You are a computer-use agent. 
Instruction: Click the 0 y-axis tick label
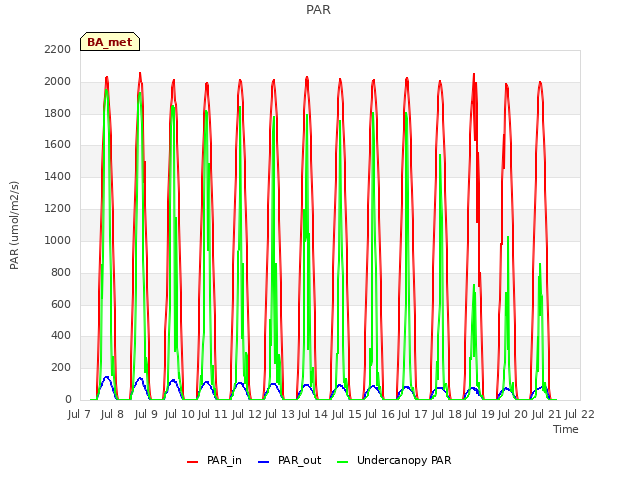point(68,400)
